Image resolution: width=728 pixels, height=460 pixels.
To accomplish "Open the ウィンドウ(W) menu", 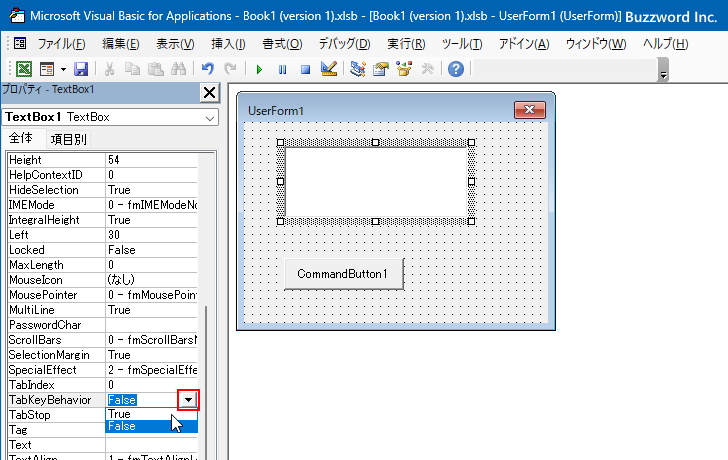I will point(596,44).
